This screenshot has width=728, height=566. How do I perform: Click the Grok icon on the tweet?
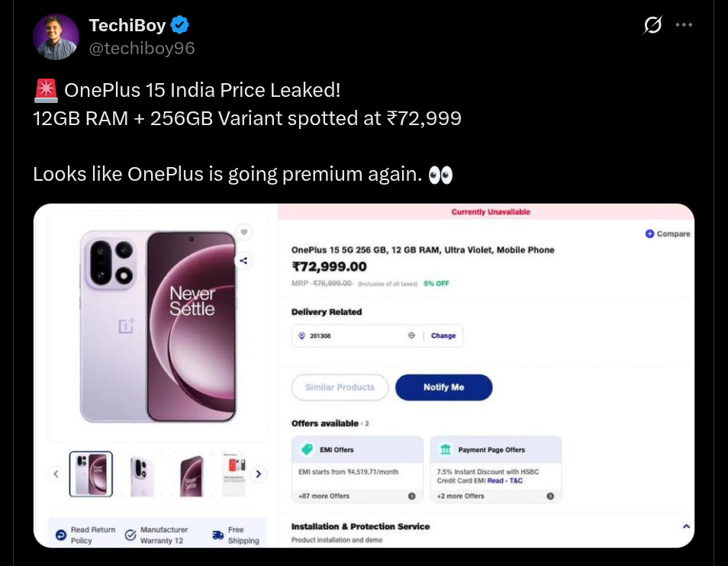pos(652,25)
